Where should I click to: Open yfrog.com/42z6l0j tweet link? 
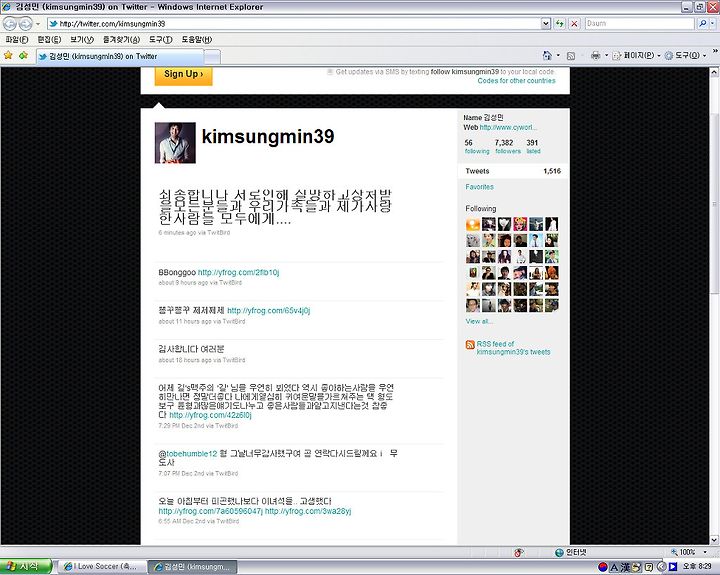click(210, 415)
